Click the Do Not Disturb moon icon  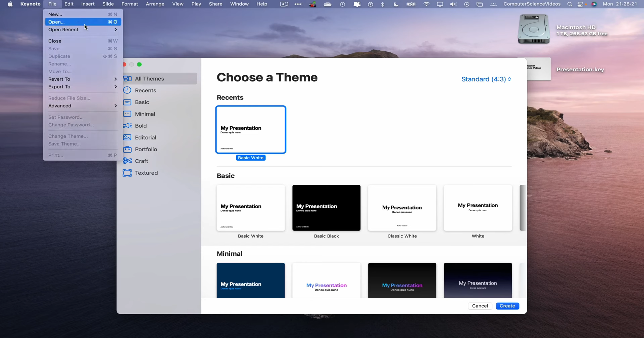[x=396, y=4]
